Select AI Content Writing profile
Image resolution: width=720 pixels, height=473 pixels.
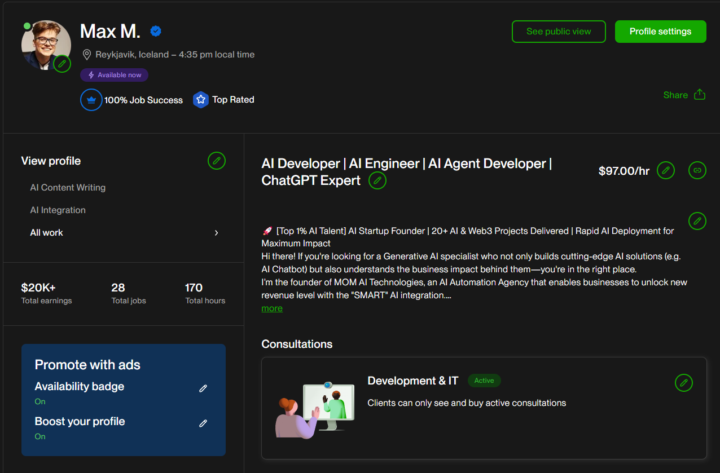click(x=67, y=188)
